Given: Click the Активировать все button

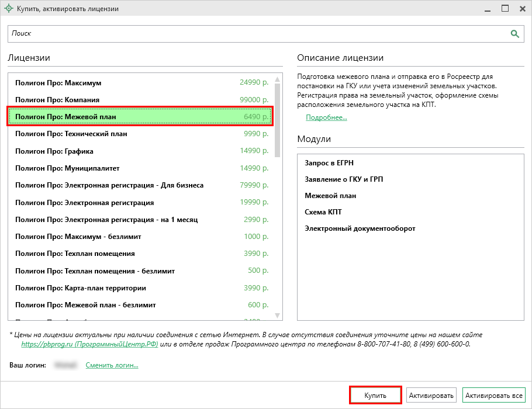Looking at the screenshot, I should click(493, 396).
